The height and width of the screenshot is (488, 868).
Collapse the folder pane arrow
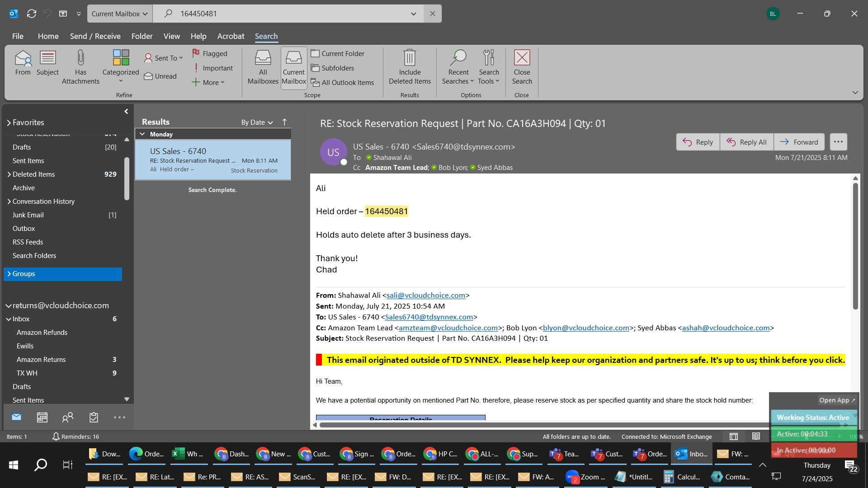(x=126, y=111)
